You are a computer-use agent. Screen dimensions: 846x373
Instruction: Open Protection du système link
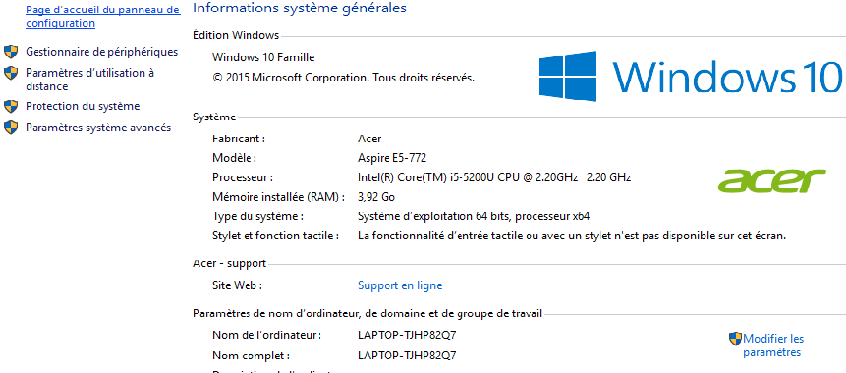click(83, 106)
